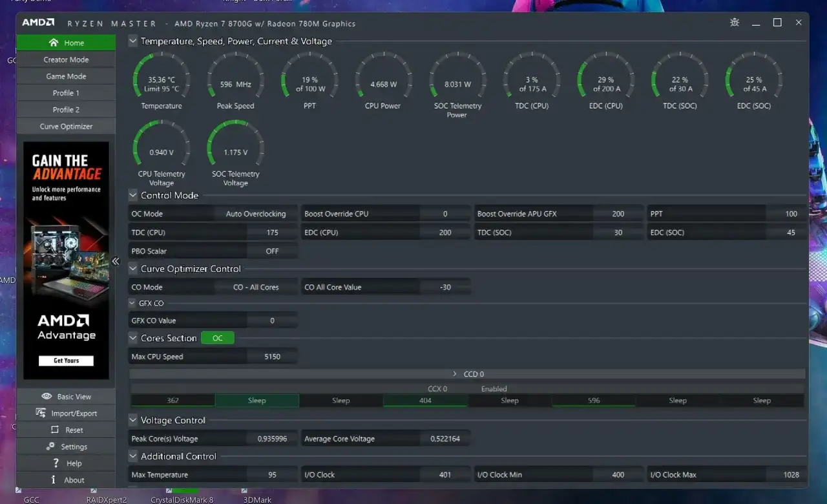Screen dimensions: 827x504
Task: Open Profile 1
Action: [x=66, y=93]
